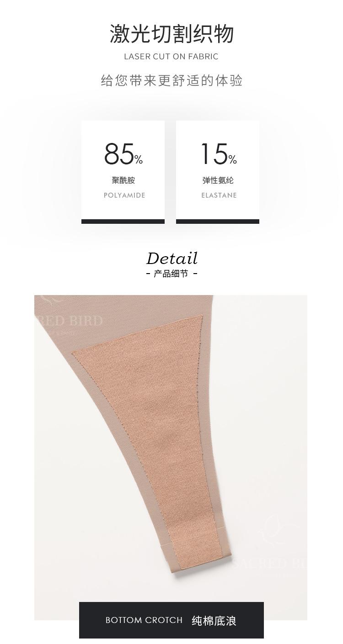Click the 产品细节 subtitle

[171, 274]
